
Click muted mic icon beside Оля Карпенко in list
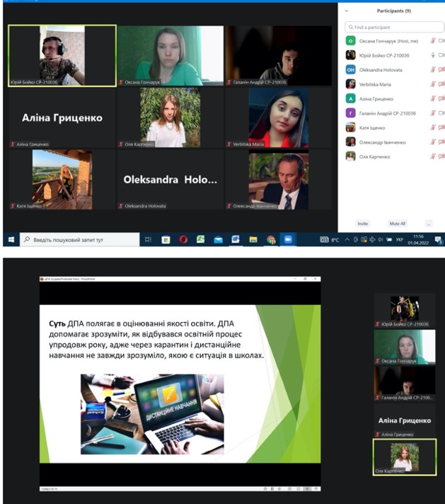click(x=433, y=156)
